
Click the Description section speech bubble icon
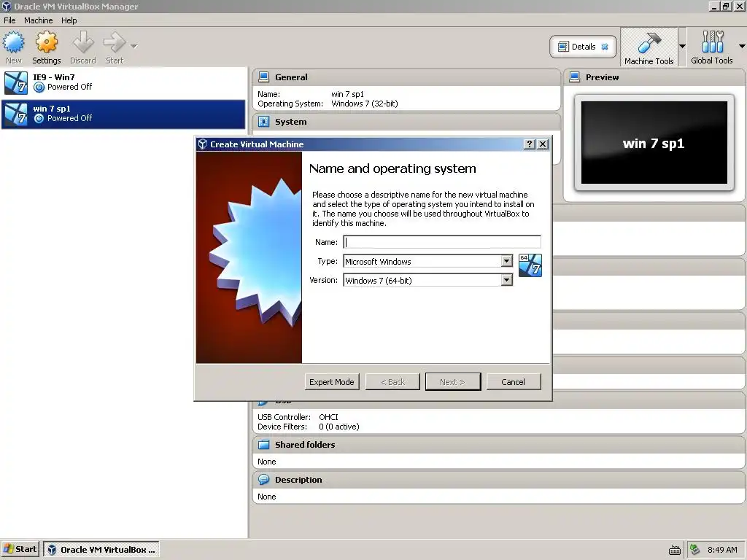coord(263,480)
